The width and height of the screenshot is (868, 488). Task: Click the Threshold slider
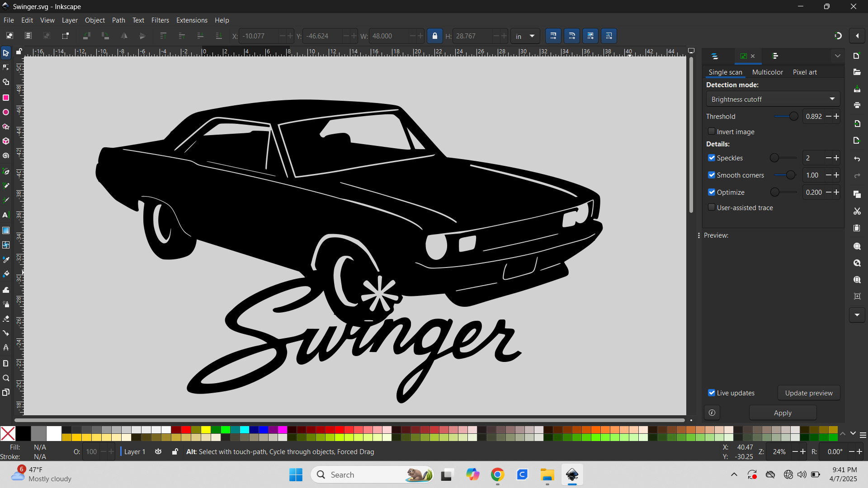point(786,116)
